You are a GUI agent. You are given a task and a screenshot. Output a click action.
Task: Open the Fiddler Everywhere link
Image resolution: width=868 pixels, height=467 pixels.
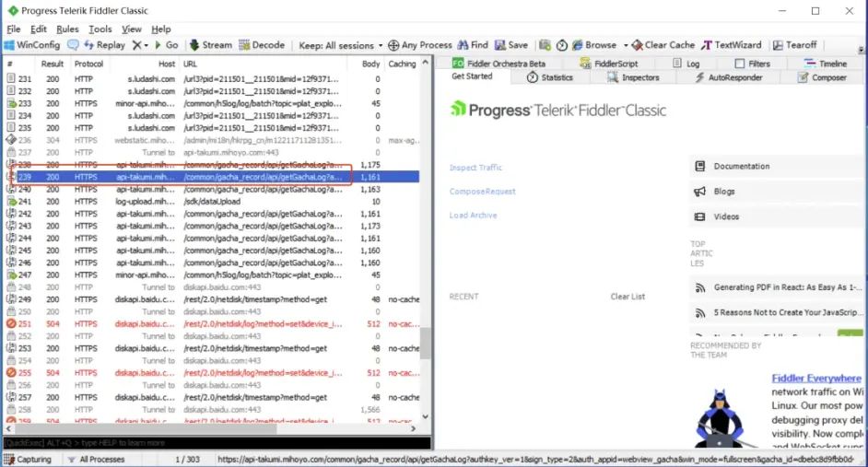point(816,379)
